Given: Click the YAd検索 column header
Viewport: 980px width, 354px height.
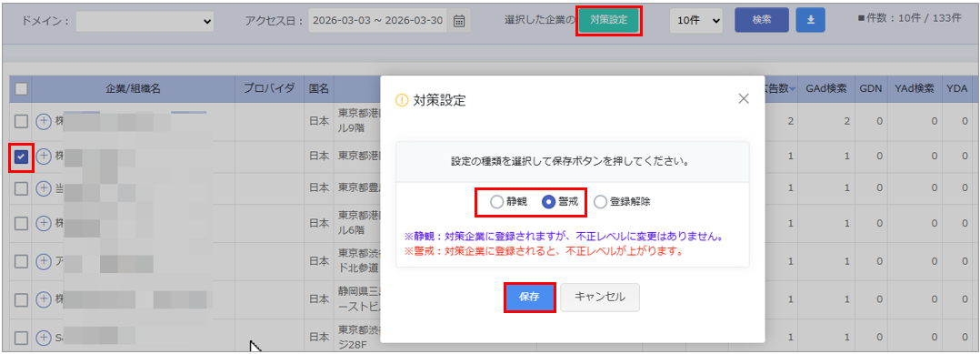Looking at the screenshot, I should pos(915,89).
